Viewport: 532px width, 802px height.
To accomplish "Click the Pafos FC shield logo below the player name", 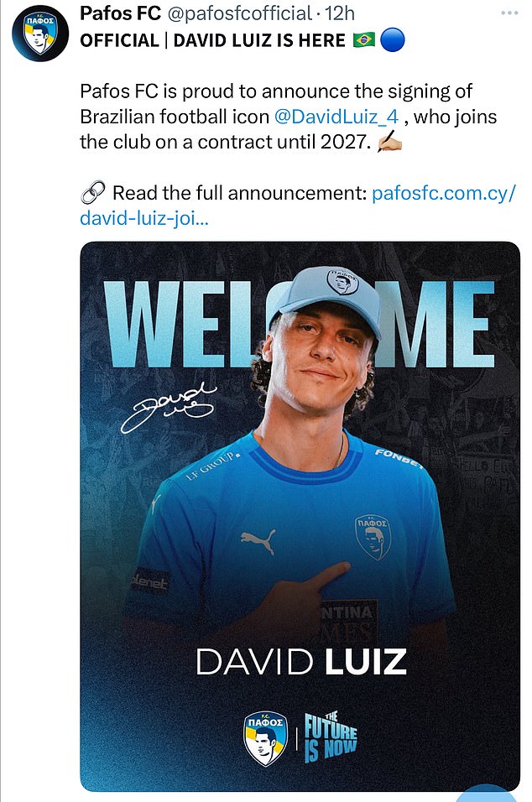I will coord(266,737).
